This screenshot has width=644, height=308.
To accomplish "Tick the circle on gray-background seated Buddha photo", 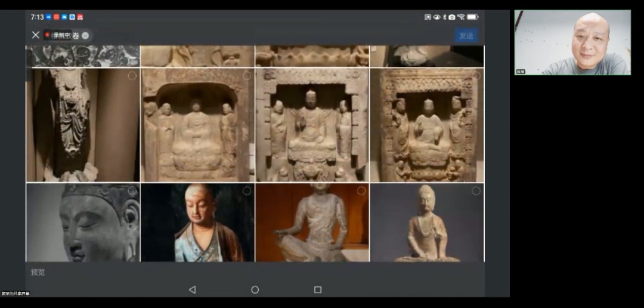I will pyautogui.click(x=476, y=191).
